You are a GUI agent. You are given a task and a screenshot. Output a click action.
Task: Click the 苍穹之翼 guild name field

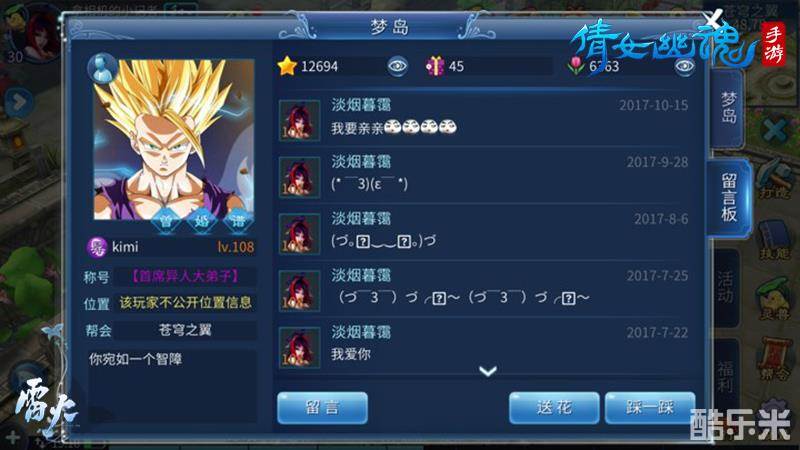(185, 330)
